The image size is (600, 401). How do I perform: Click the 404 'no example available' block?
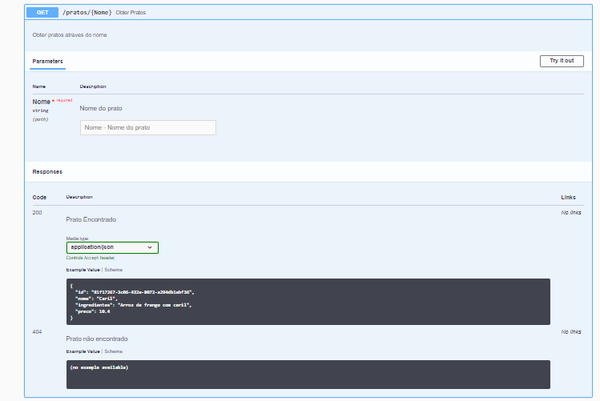click(x=308, y=374)
